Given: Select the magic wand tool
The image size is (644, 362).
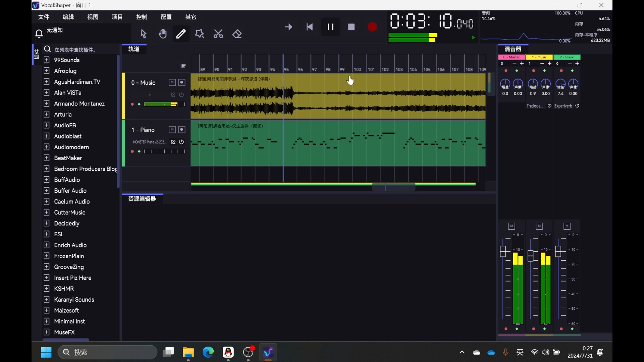Looking at the screenshot, I should [200, 34].
